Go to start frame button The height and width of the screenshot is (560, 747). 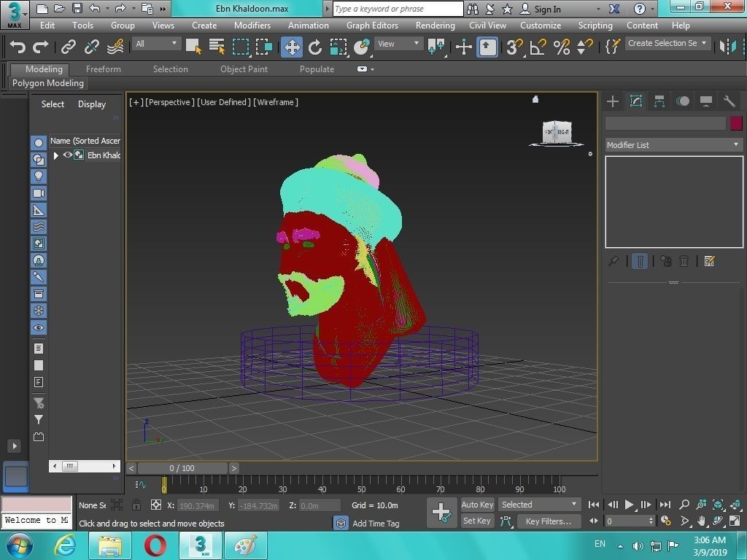(x=594, y=505)
